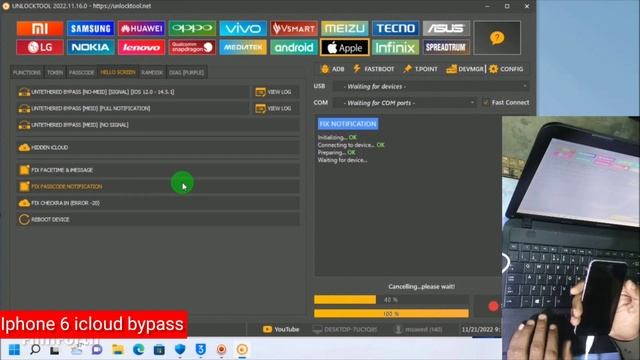Switch to the Hello Screen tab
The width and height of the screenshot is (640, 360).
118,72
